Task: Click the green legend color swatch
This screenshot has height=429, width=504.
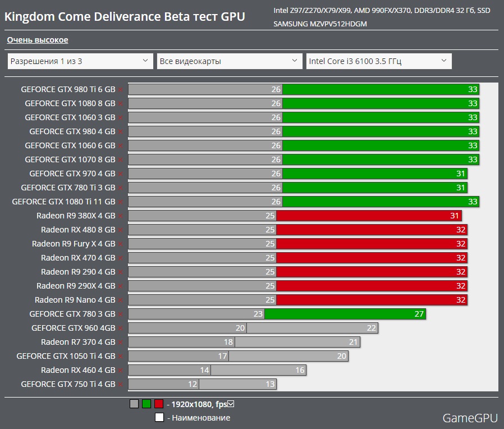Action: coord(146,404)
